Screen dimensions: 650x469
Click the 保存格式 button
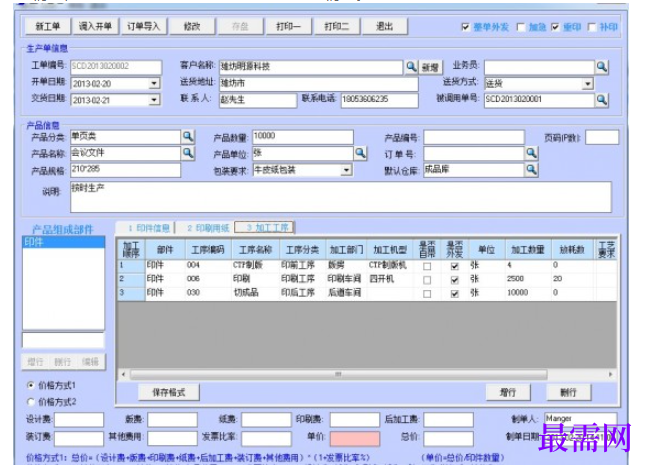coord(169,392)
